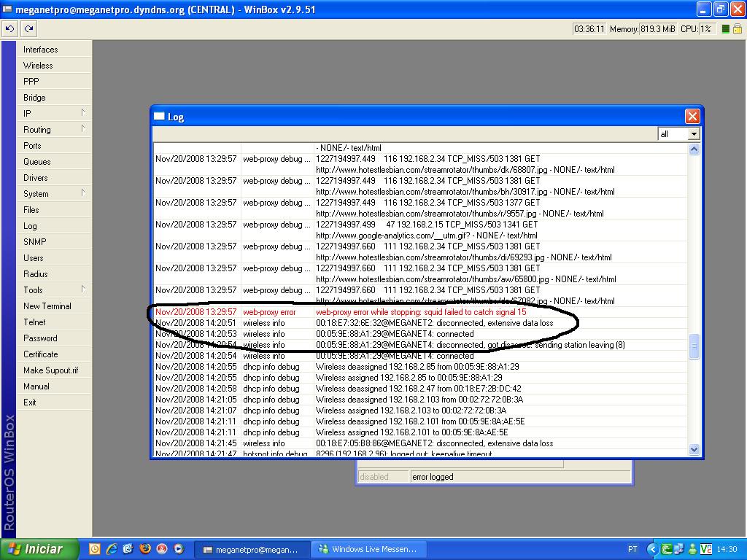Click the WinBox undo arrow icon
Viewport: 747px width, 560px height.
pyautogui.click(x=9, y=29)
